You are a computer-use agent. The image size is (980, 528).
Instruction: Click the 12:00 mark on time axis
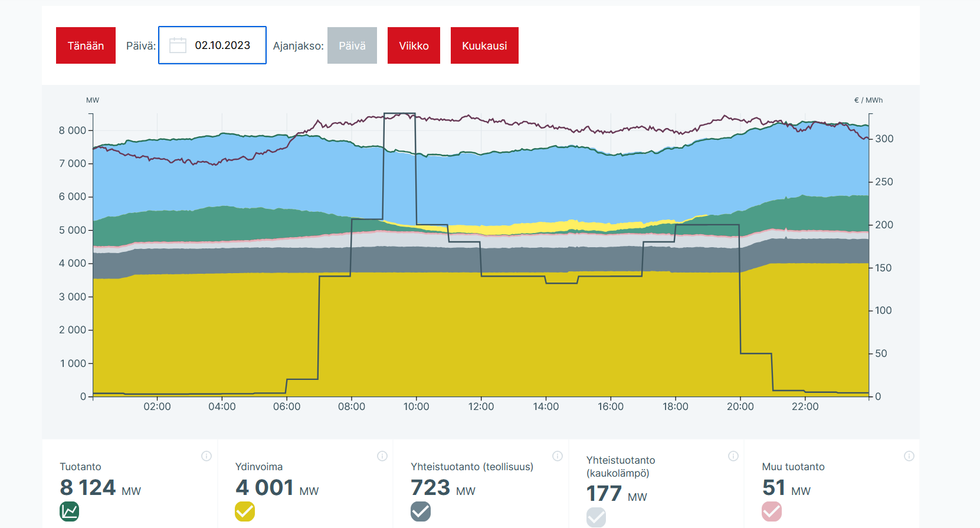481,406
